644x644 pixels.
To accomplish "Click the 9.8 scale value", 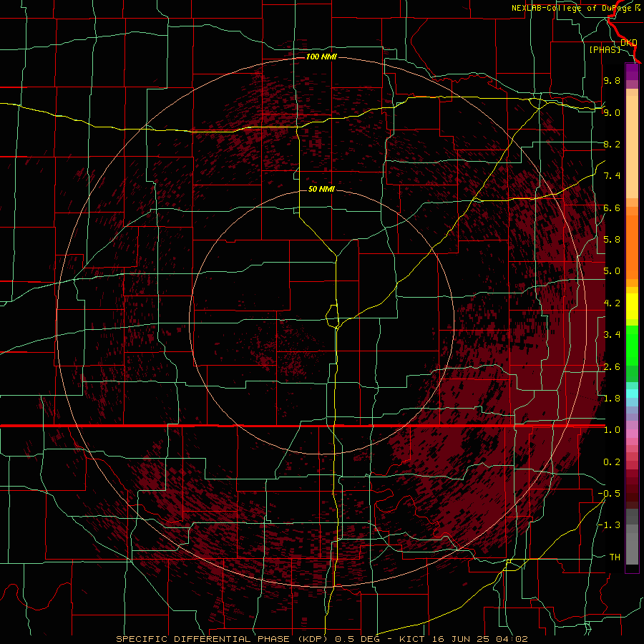I will 612,80.
